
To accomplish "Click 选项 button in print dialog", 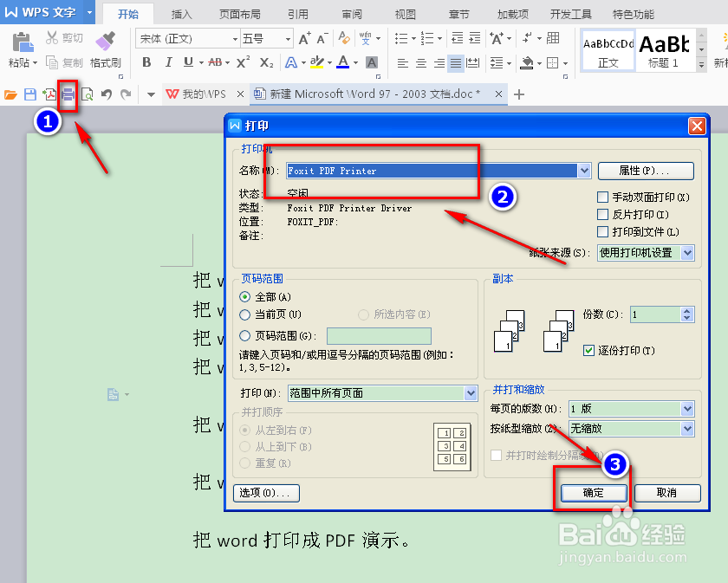I will [x=267, y=493].
